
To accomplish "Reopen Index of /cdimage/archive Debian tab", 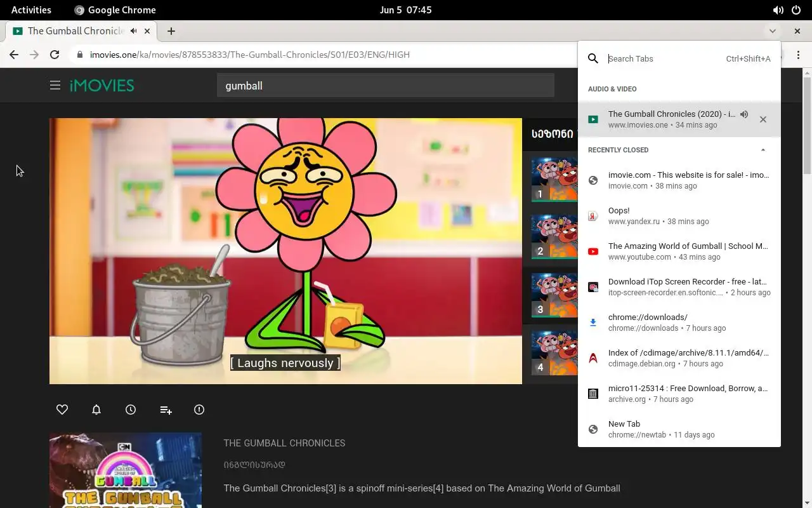I will click(x=679, y=358).
